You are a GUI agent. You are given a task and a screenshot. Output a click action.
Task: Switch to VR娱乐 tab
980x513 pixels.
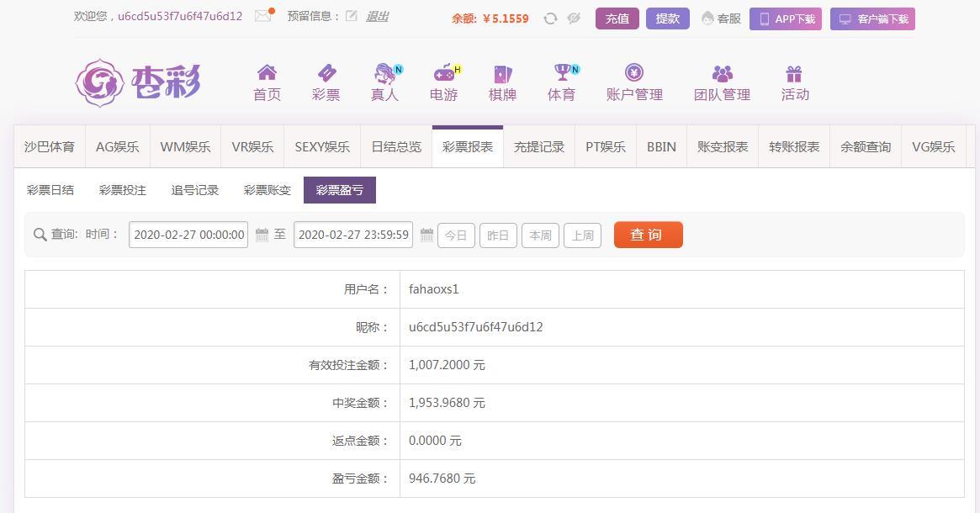point(252,147)
